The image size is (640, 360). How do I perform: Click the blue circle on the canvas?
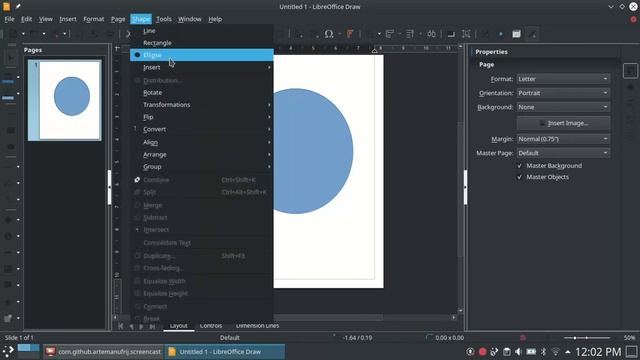pyautogui.click(x=313, y=151)
